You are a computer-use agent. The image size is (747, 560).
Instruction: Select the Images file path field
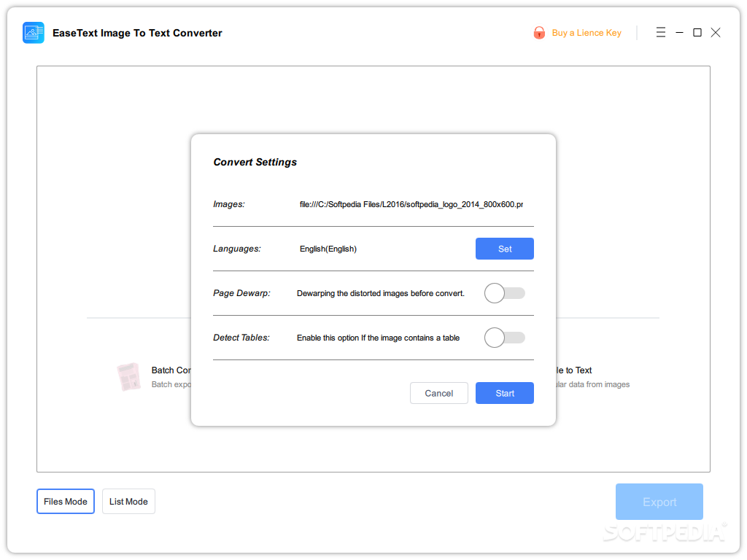(411, 204)
